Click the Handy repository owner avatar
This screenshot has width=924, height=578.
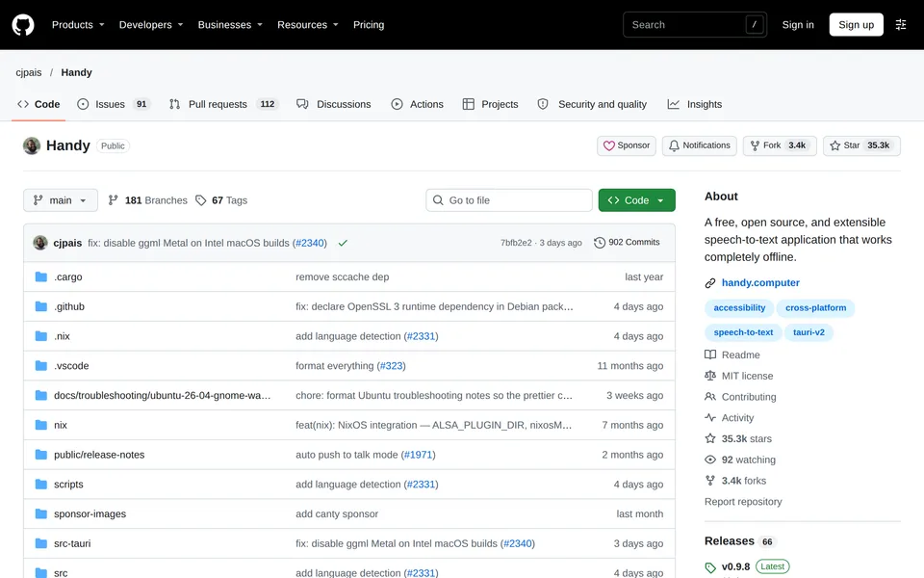click(32, 145)
